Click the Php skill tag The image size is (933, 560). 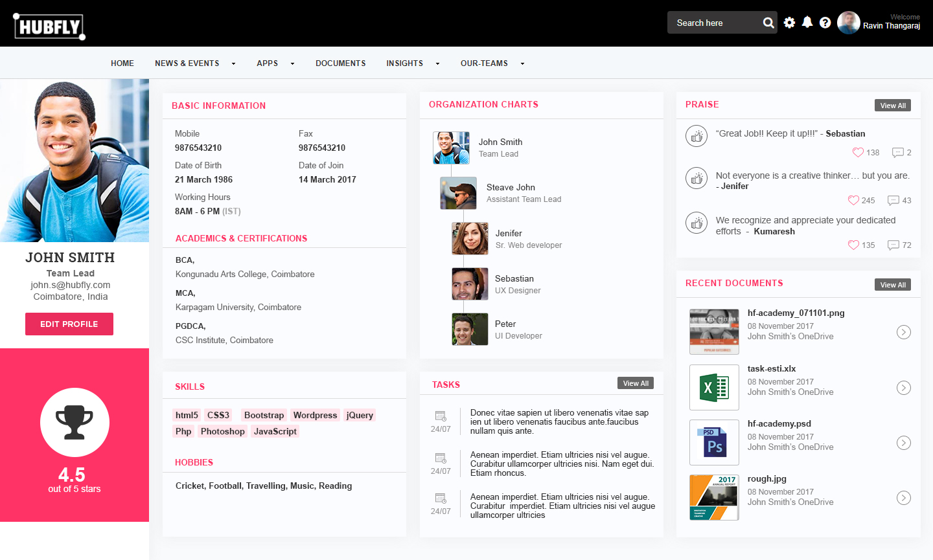point(183,431)
